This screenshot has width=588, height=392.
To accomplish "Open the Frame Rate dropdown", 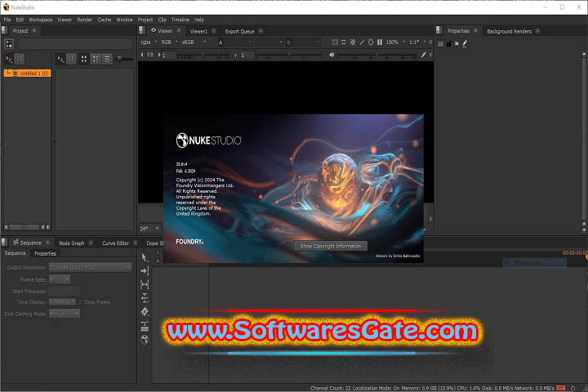I will point(60,279).
